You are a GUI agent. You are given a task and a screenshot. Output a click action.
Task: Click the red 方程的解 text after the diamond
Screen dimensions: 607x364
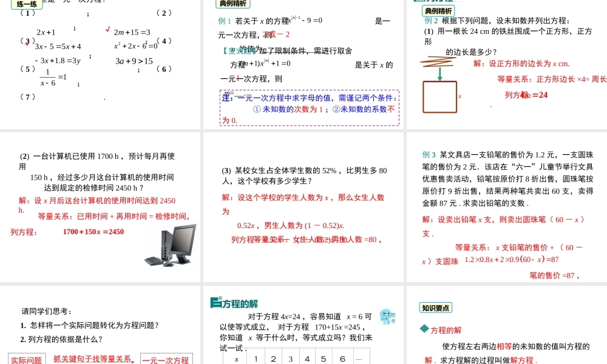pos(446,331)
